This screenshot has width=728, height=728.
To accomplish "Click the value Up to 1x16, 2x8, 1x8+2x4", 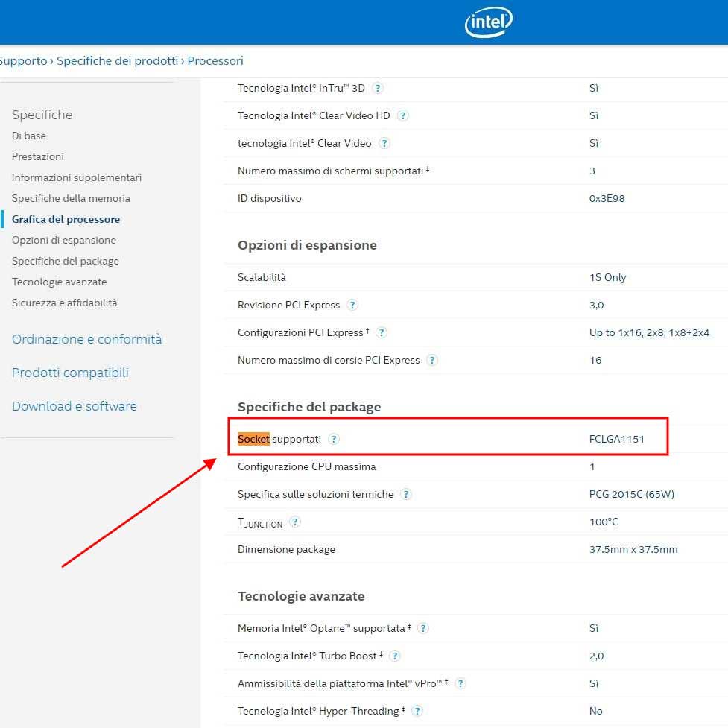I will coord(649,333).
